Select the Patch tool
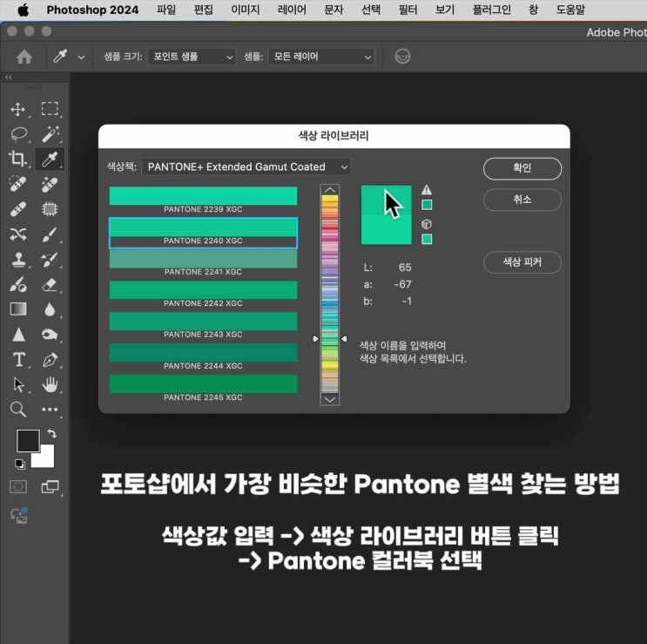 coord(50,209)
